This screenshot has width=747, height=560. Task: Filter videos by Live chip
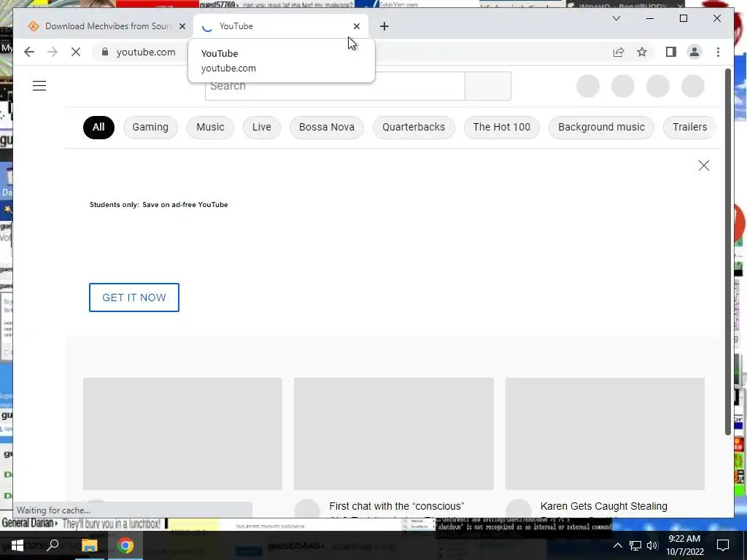coord(262,127)
